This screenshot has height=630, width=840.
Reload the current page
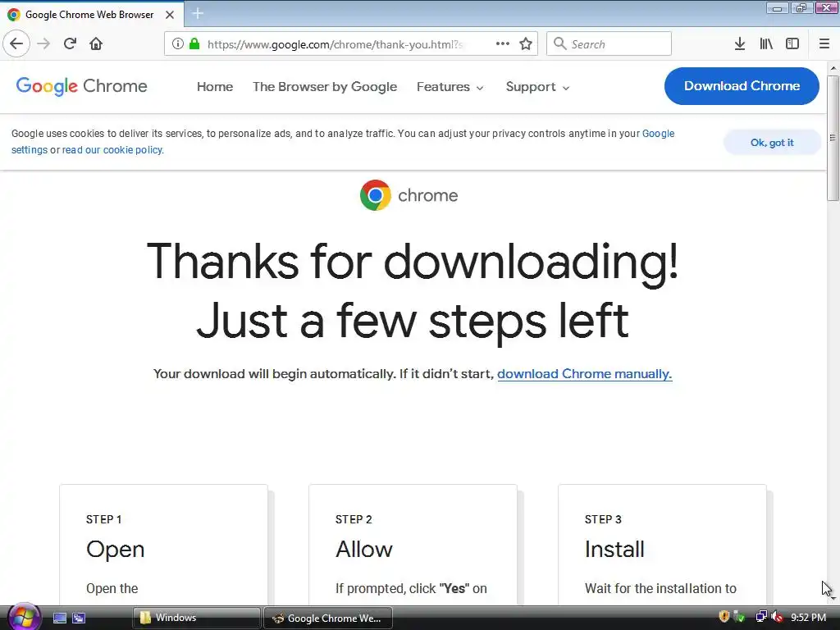[x=70, y=43]
